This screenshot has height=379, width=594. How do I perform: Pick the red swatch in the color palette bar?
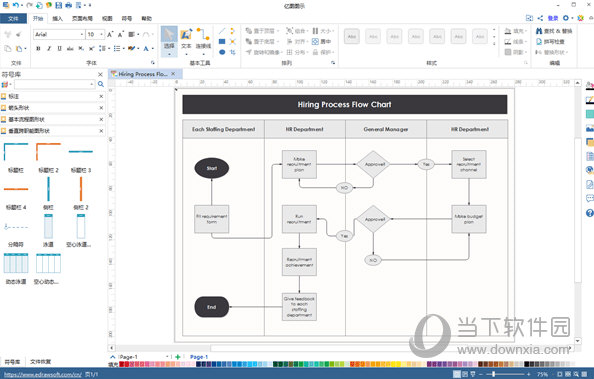[122, 364]
